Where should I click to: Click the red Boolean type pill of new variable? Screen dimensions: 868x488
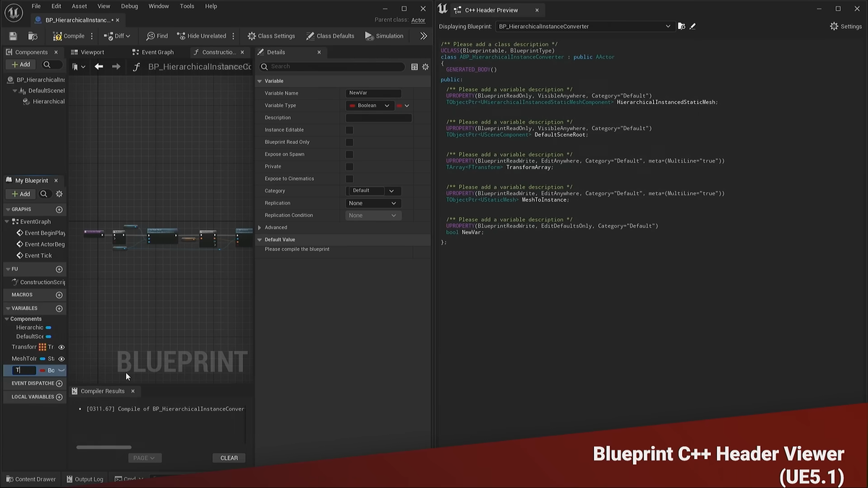point(43,370)
